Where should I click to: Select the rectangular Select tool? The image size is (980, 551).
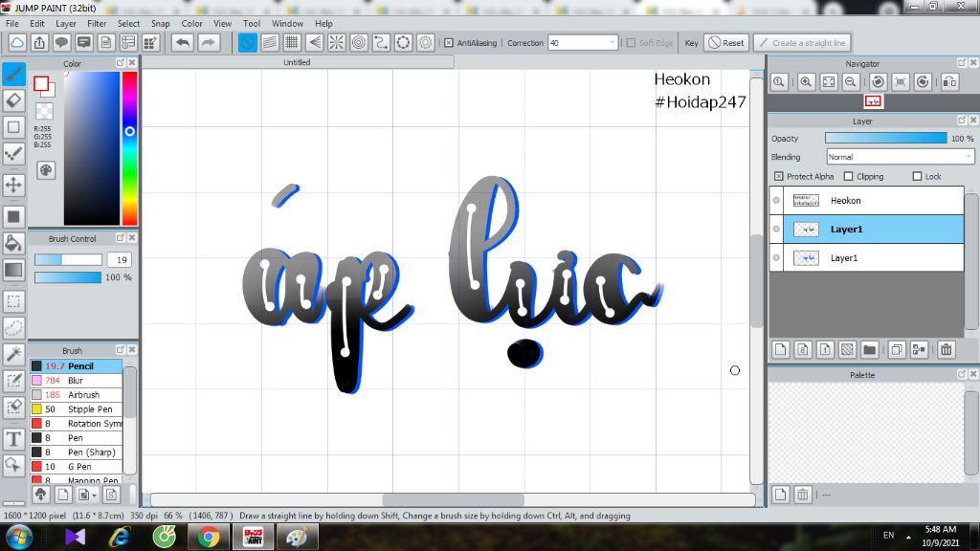(x=13, y=301)
